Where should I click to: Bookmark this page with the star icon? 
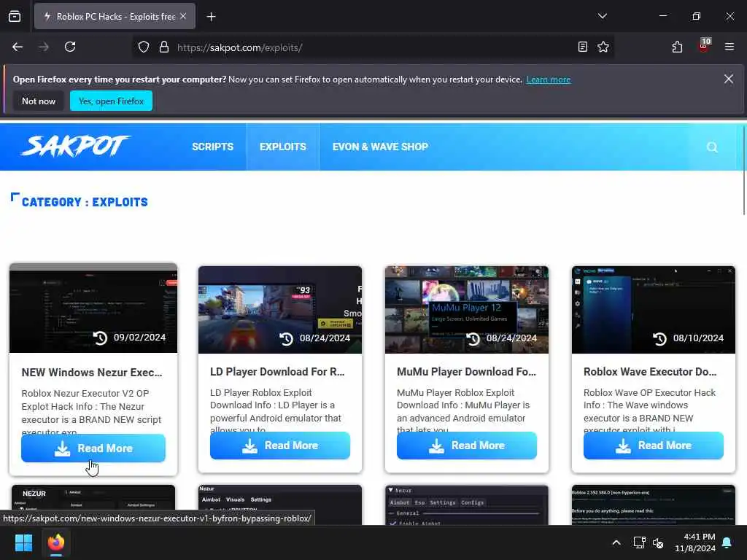coord(603,47)
